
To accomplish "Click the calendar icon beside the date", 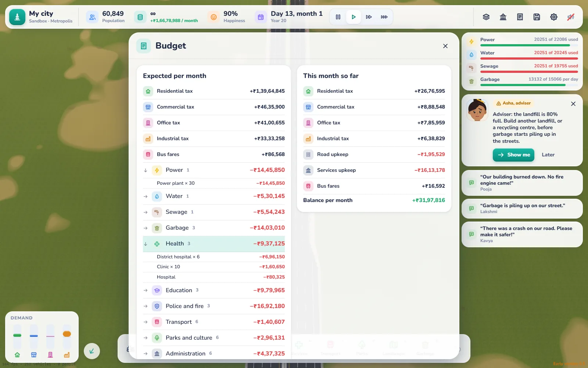I will (261, 17).
